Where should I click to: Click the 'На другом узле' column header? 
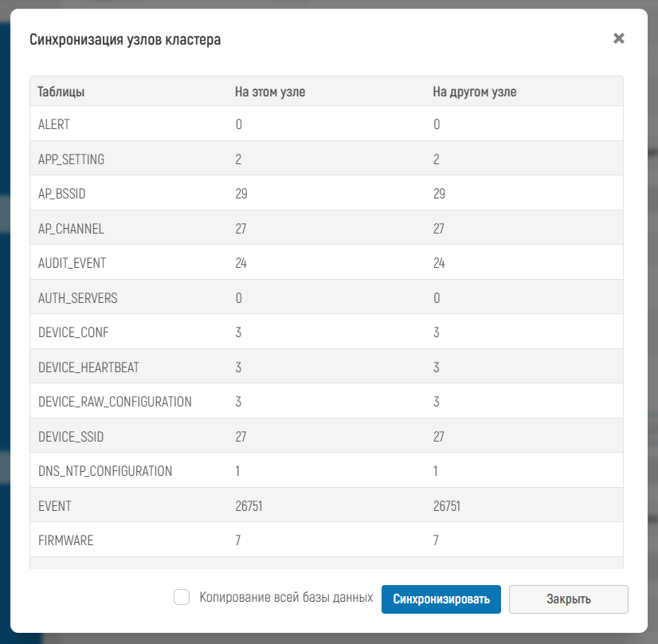[474, 92]
